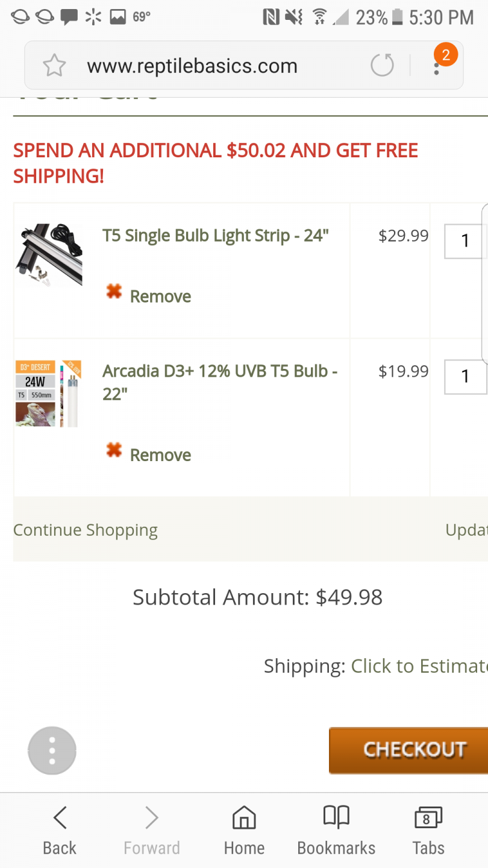Click orange X icon for T5 Light Strip
This screenshot has width=488, height=868.
coord(114,292)
